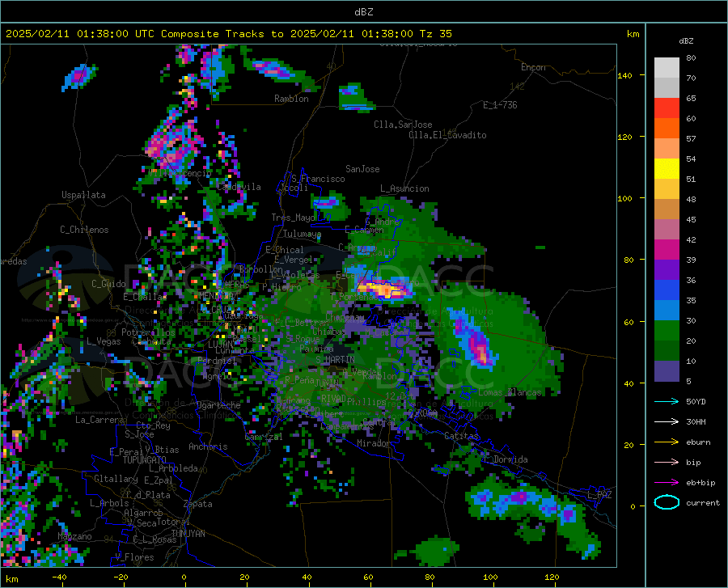The width and height of the screenshot is (728, 588).
Task: Select the magenta swatch between 42 and 39
Action: click(667, 250)
